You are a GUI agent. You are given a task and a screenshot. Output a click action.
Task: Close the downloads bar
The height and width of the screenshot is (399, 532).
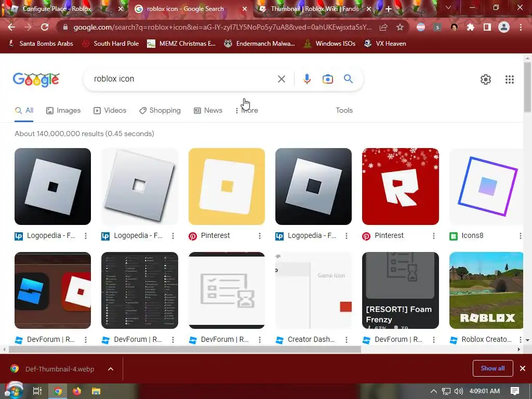(523, 368)
